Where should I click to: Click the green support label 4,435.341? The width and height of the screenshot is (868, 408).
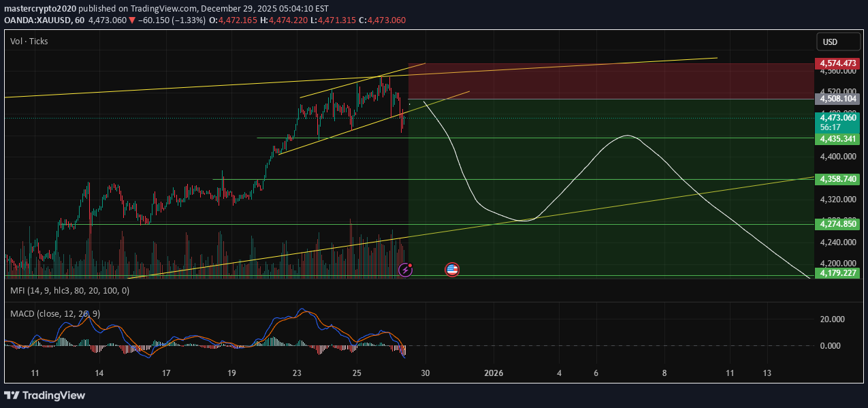pos(837,139)
